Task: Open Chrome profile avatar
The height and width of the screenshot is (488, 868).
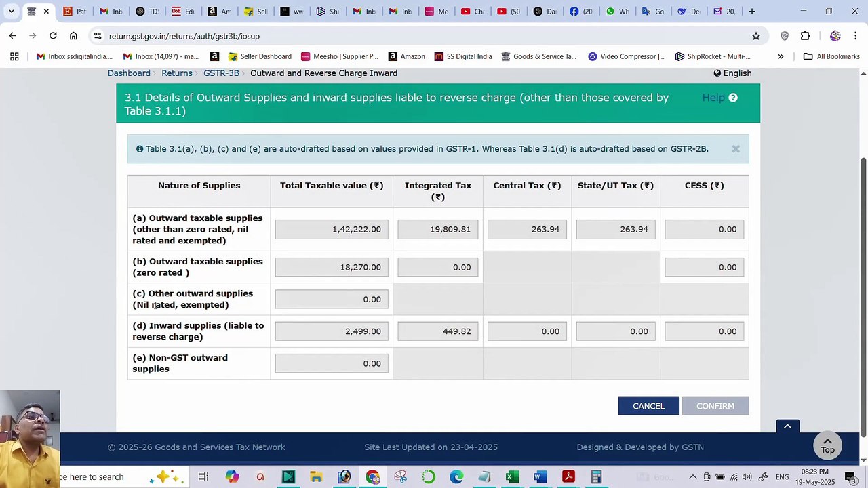Action: coord(835,36)
